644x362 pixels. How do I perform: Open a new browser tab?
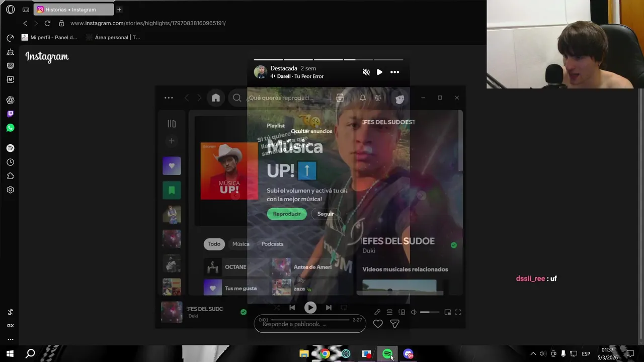pyautogui.click(x=119, y=10)
